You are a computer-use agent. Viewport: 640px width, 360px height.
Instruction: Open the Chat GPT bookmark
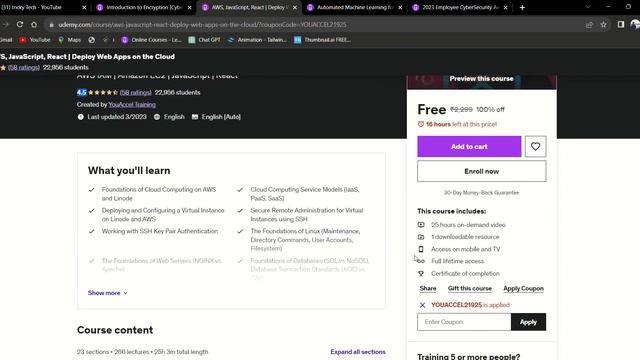[204, 40]
